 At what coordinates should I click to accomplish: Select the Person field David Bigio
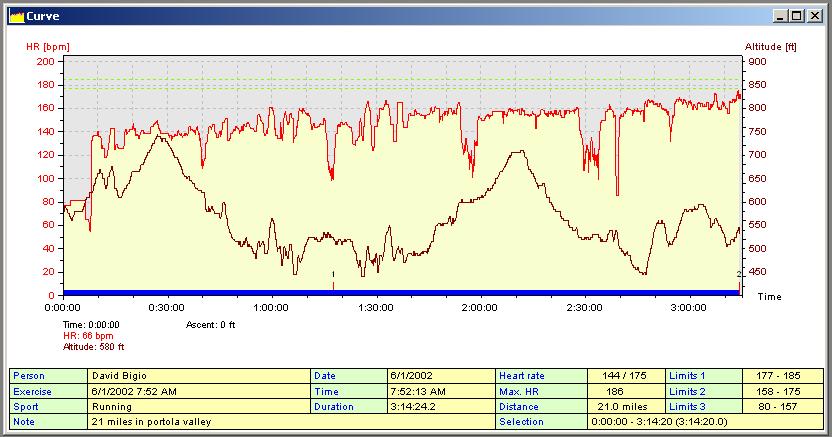(200, 375)
